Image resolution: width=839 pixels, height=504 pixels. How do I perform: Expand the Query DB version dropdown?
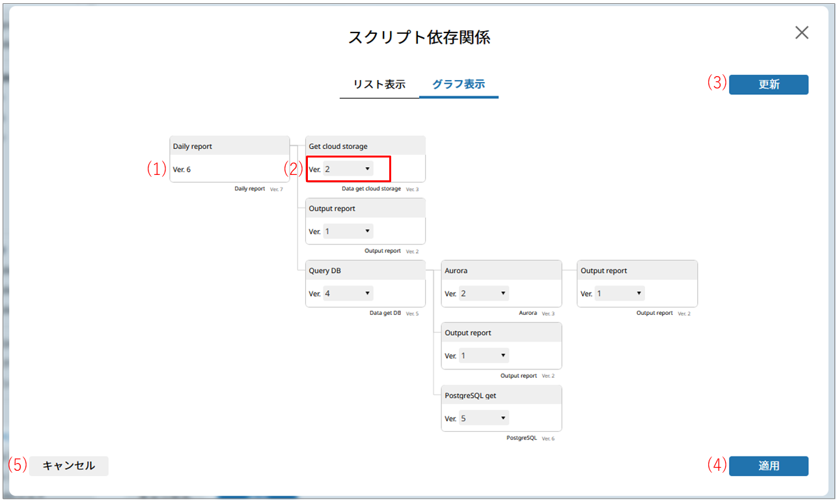click(x=348, y=293)
